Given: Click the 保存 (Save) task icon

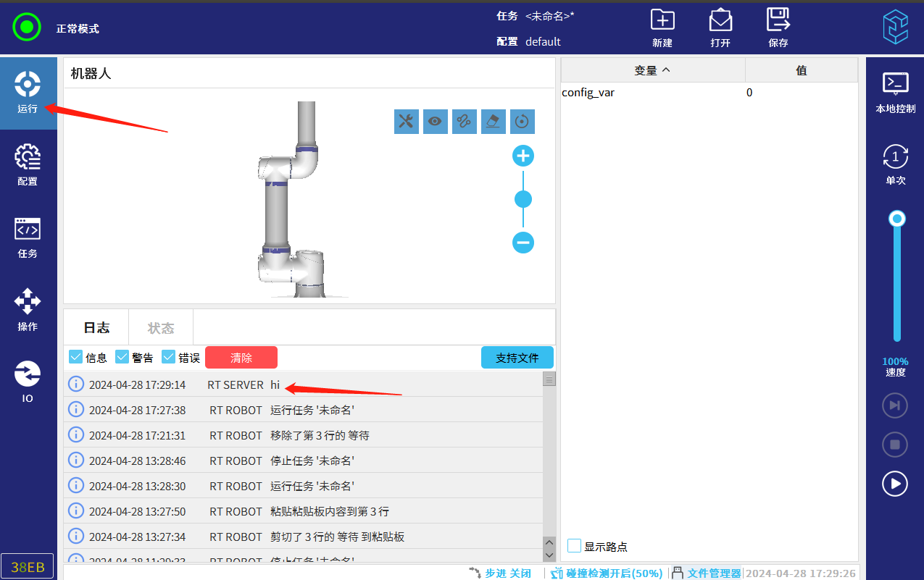Looking at the screenshot, I should click(x=778, y=27).
